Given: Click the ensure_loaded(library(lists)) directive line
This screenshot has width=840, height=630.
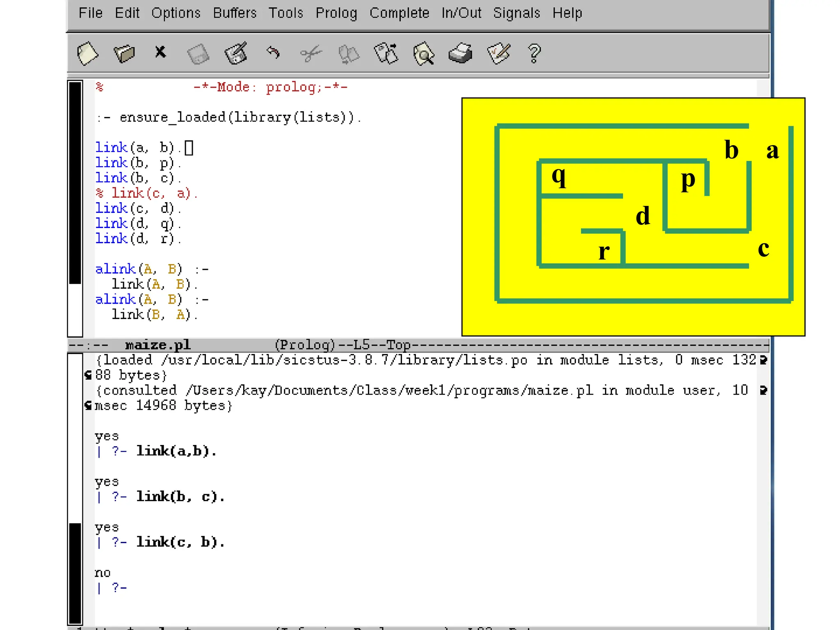Looking at the screenshot, I should pos(229,118).
